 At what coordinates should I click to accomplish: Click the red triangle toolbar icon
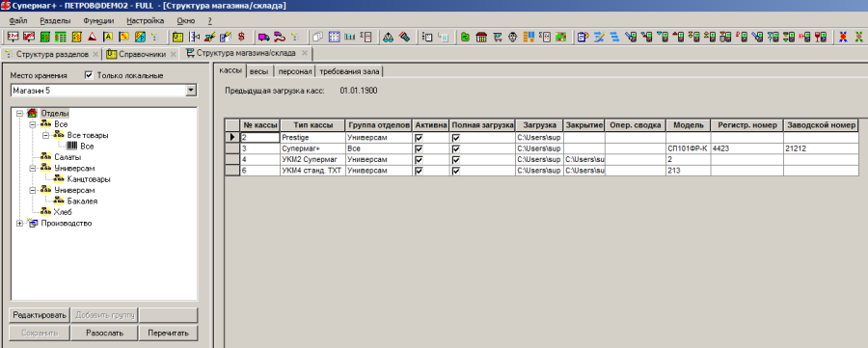tap(92, 37)
